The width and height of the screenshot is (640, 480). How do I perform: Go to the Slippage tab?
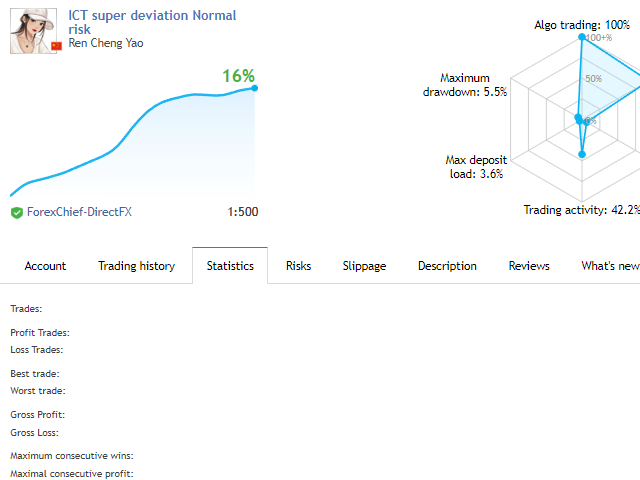coord(364,266)
